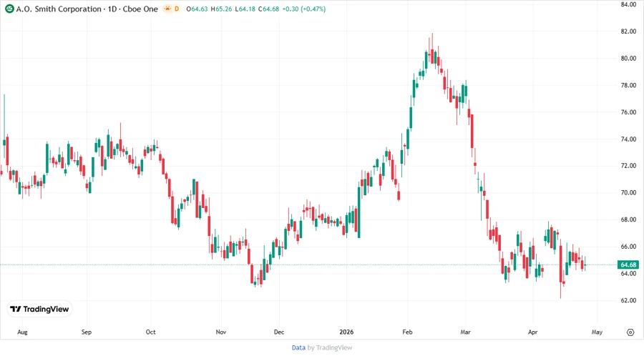Click the 'Aug' date axis label
The width and height of the screenshot is (644, 356).
(x=23, y=332)
